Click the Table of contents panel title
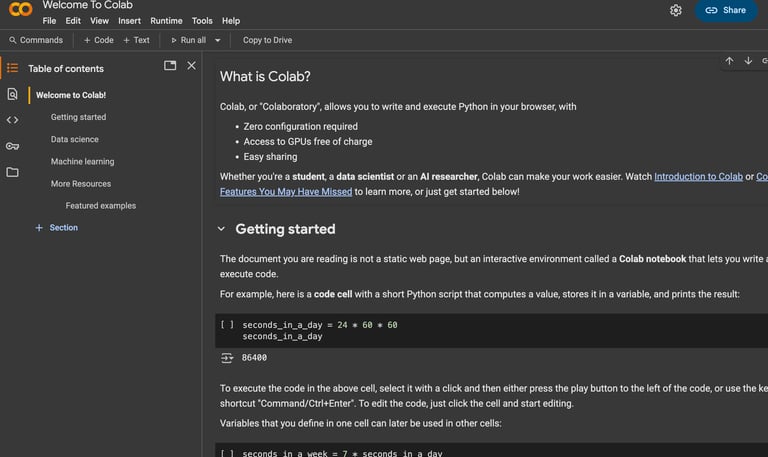 66,69
